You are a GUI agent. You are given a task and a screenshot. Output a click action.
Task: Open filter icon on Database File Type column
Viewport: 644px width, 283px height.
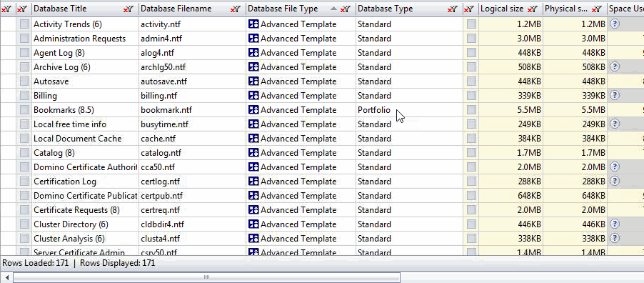point(346,9)
